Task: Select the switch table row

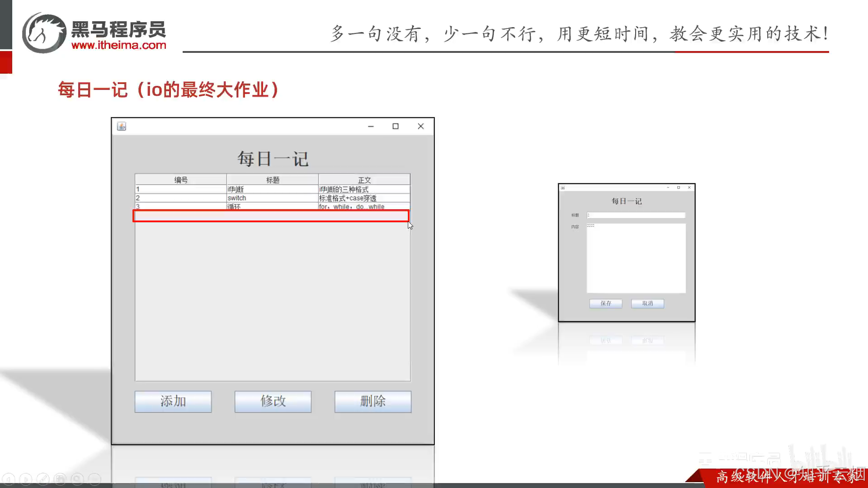Action: tap(273, 198)
